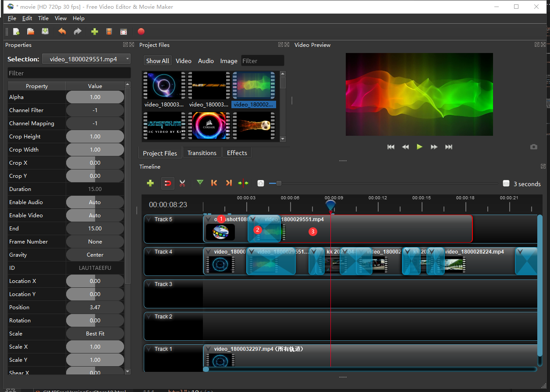
Task: Select the Corsair logo video thumbnail
Action: point(209,126)
